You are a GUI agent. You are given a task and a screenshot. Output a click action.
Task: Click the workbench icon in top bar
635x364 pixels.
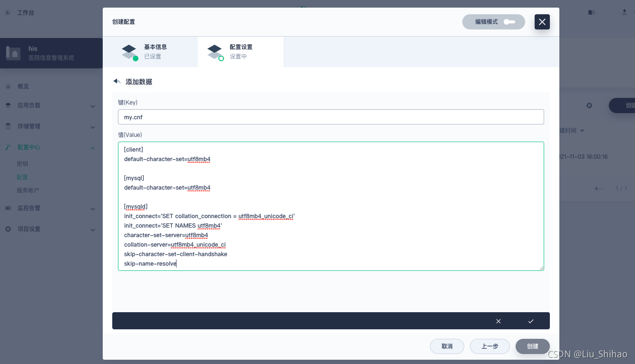click(x=8, y=12)
